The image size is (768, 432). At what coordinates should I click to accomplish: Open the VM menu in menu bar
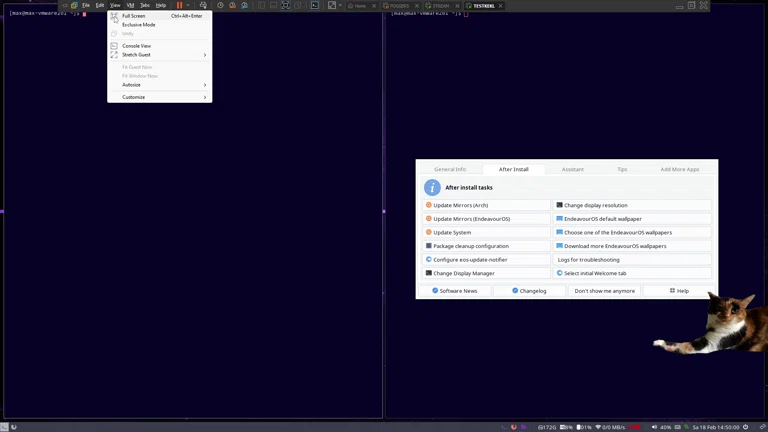130,5
